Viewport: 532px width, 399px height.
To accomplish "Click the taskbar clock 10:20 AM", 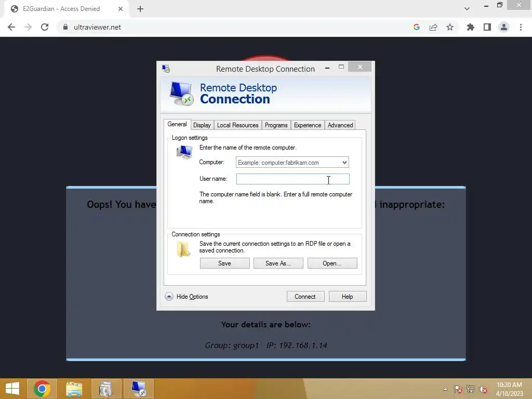I will click(509, 385).
